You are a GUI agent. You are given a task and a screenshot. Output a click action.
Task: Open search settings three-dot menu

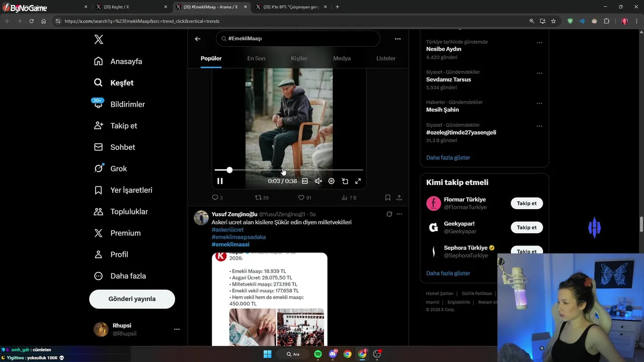pos(397,39)
